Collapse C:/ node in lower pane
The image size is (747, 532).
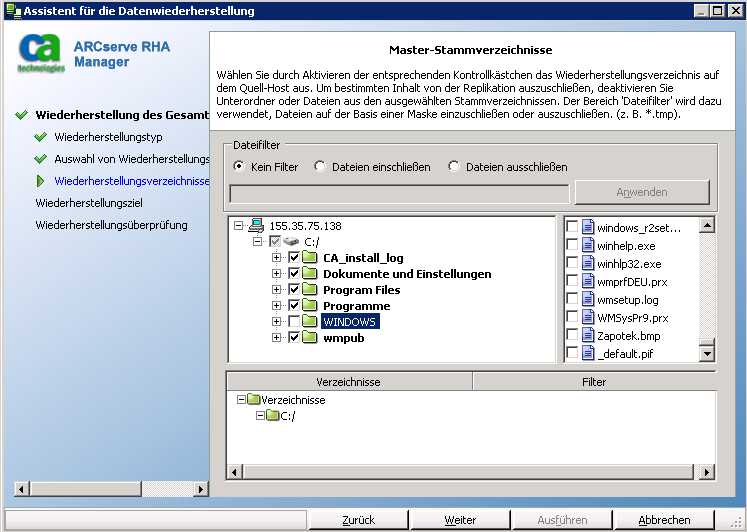[x=260, y=415]
